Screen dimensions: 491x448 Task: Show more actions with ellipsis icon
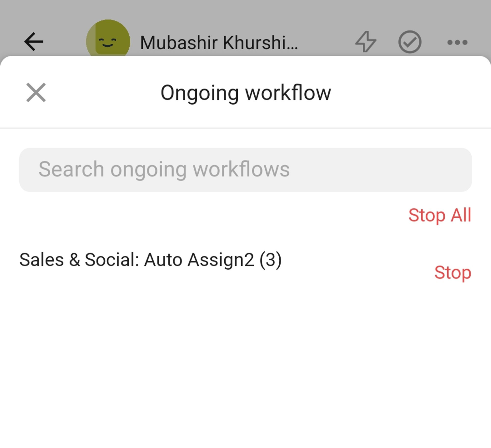[457, 42]
